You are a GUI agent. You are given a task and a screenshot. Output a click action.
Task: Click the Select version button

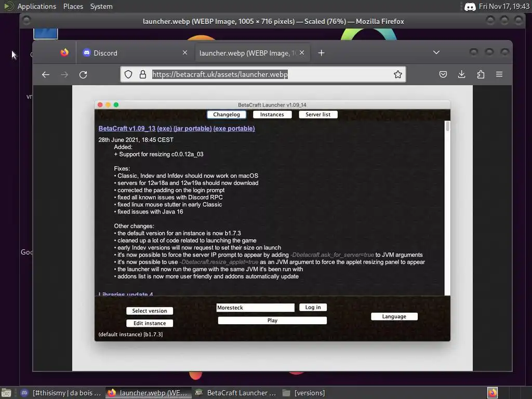150,311
